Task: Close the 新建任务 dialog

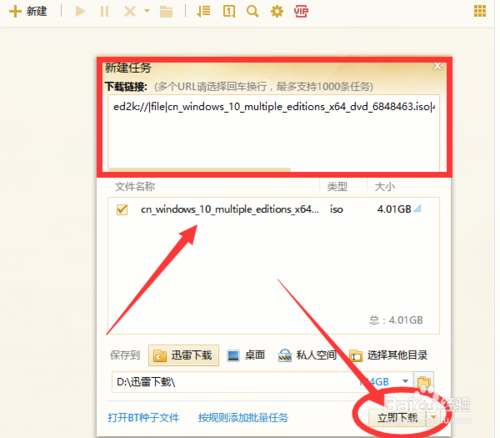Action: pyautogui.click(x=437, y=66)
